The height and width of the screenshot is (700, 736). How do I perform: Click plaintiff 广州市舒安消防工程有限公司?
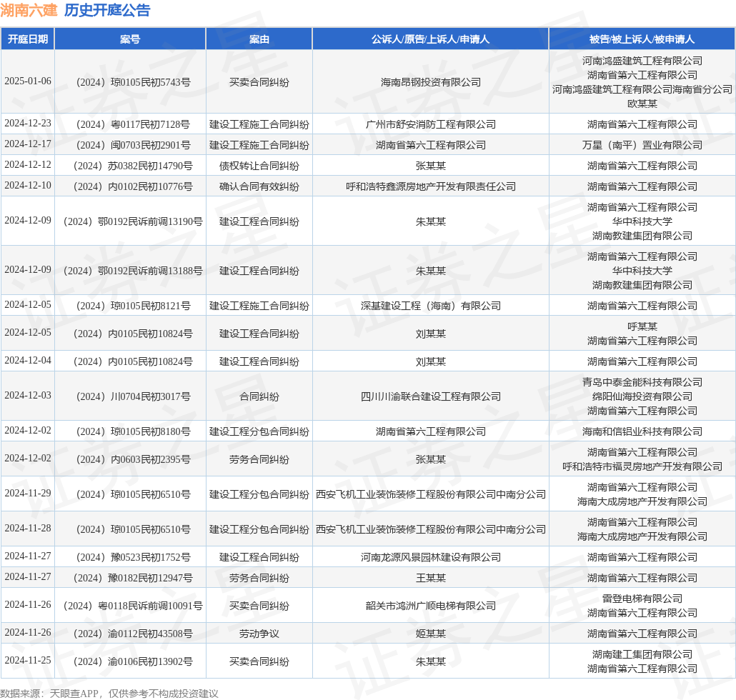point(430,124)
